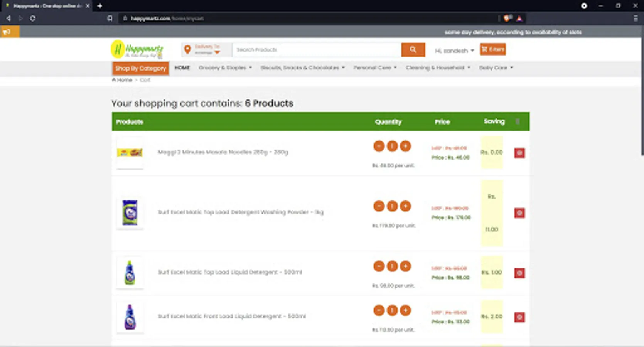
Task: Open the Delivery To location dropdown
Action: (x=206, y=50)
